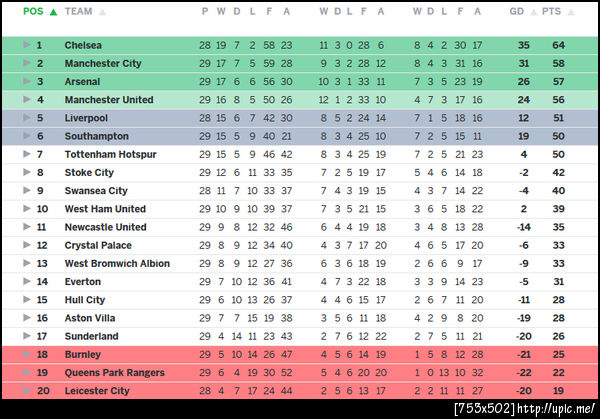The width and height of the screenshot is (600, 419).
Task: Click the triangle icon beside Leicester City
Action: [28, 391]
